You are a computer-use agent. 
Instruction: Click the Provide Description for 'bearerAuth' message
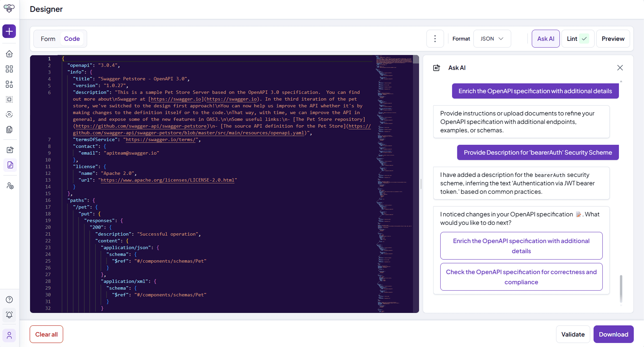pyautogui.click(x=538, y=153)
